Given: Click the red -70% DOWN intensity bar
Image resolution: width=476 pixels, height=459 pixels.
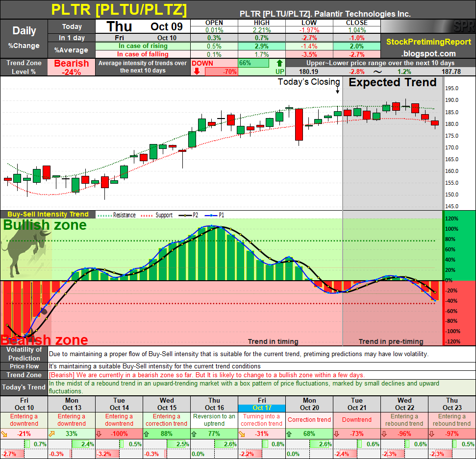Looking at the screenshot, I should pos(221,72).
